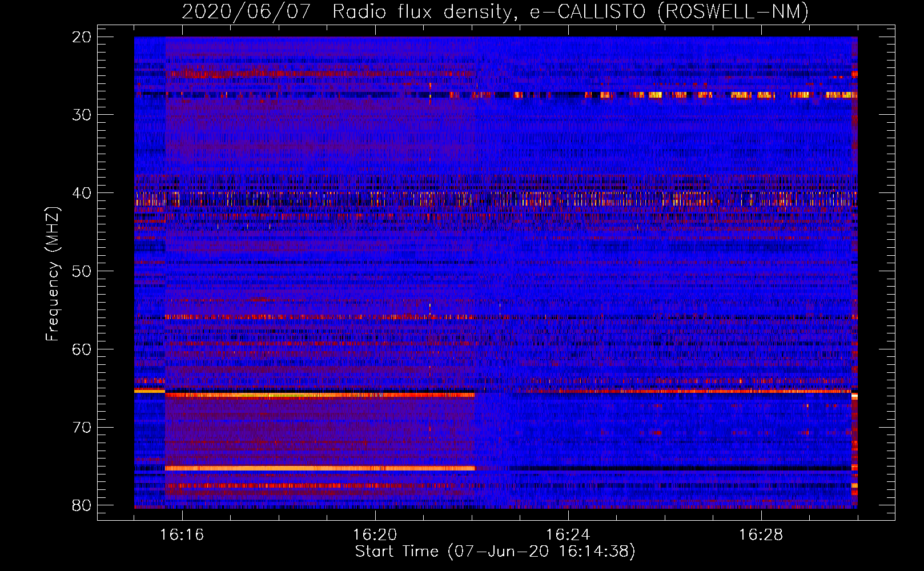
Task: Click the 80 MHz frequency tick label
Action: (82, 505)
